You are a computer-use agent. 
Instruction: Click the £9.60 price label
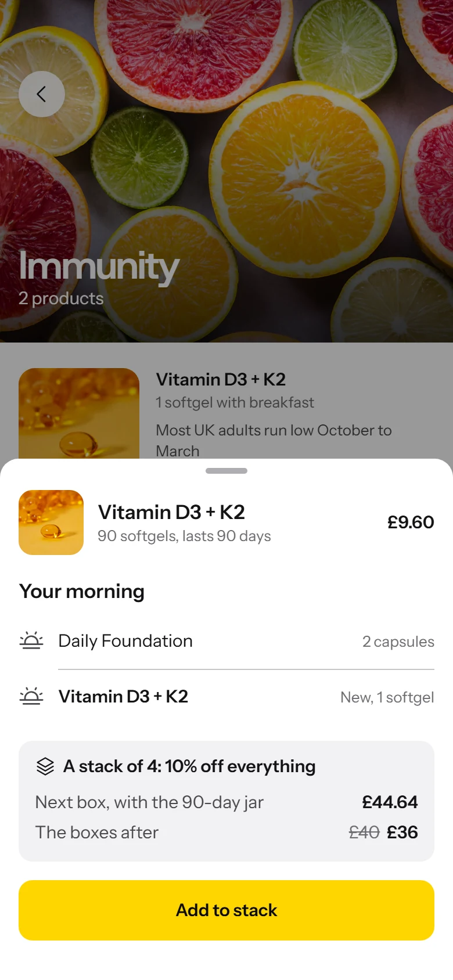tap(411, 522)
